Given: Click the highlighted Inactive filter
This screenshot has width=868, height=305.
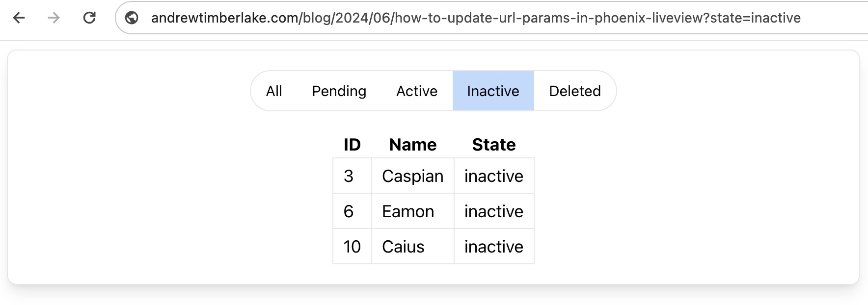Looking at the screenshot, I should (493, 91).
